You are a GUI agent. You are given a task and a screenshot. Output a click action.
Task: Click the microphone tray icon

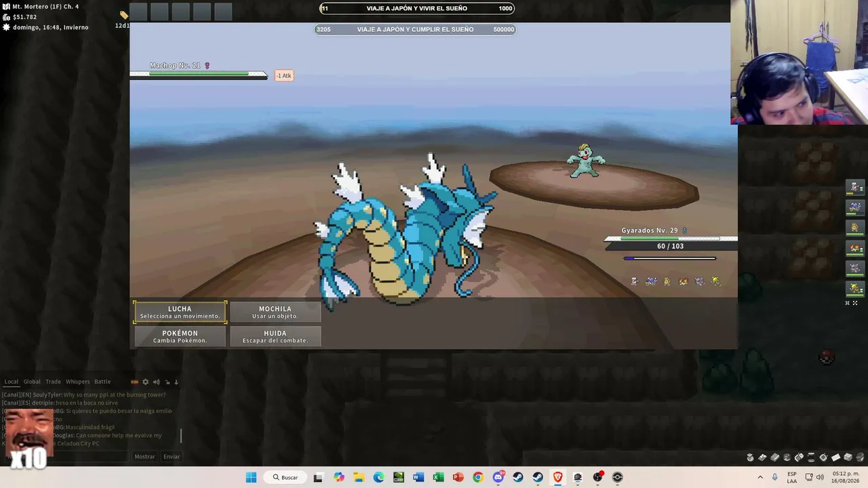(775, 477)
